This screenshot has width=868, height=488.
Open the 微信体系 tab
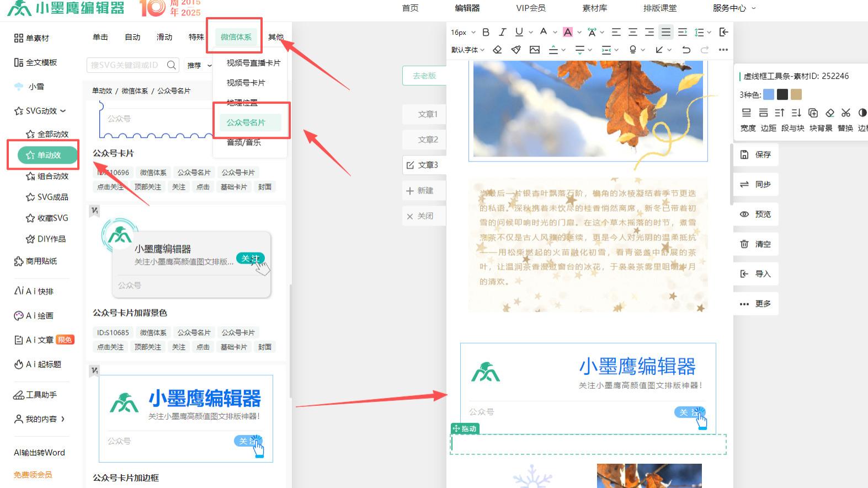[236, 37]
